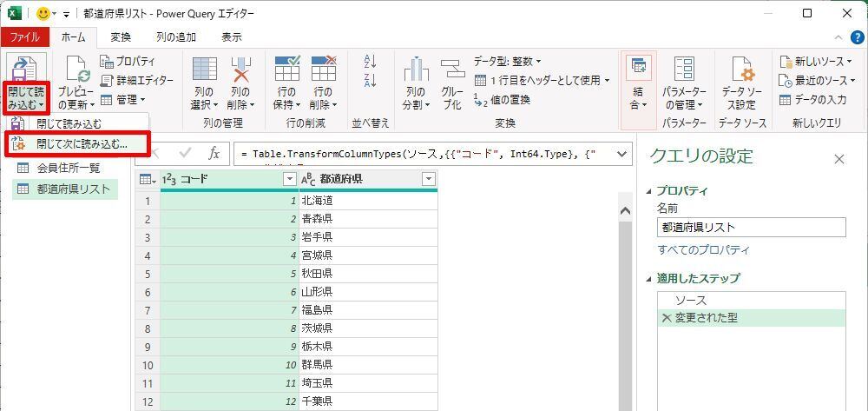Image resolution: width=868 pixels, height=411 pixels.
Task: Select the 変更された型 step
Action: (x=752, y=318)
